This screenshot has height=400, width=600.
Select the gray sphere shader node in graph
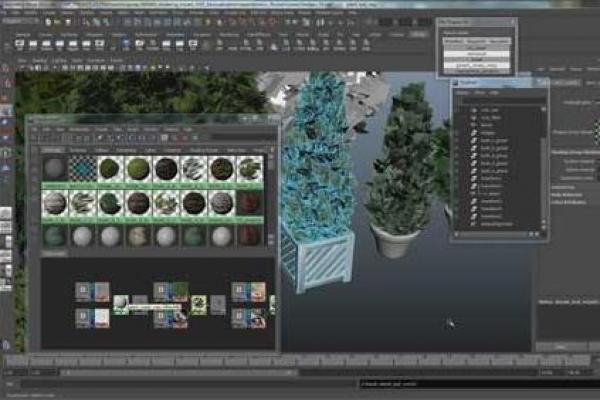point(121,303)
